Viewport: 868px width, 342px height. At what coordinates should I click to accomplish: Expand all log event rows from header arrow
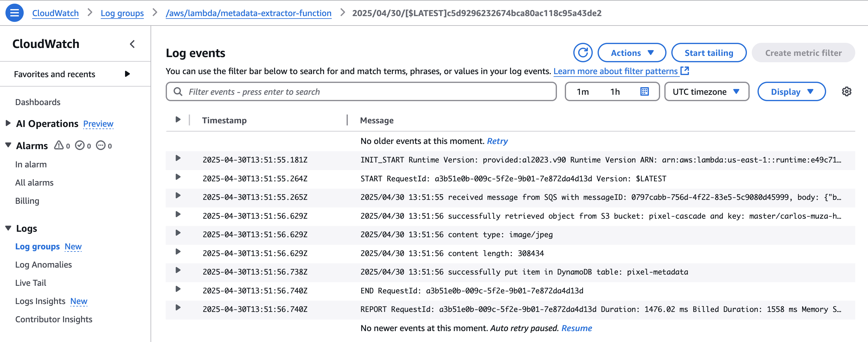[x=178, y=120]
